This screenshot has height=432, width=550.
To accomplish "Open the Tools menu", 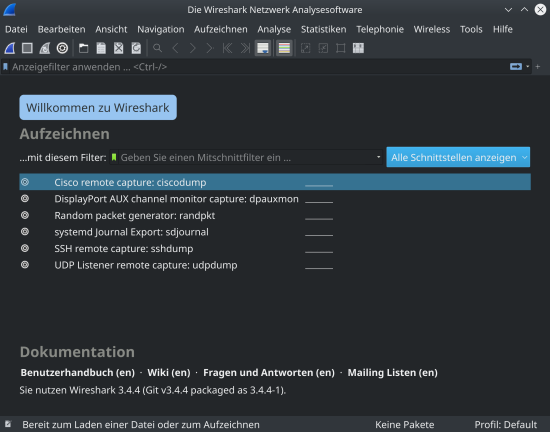I will (x=471, y=29).
